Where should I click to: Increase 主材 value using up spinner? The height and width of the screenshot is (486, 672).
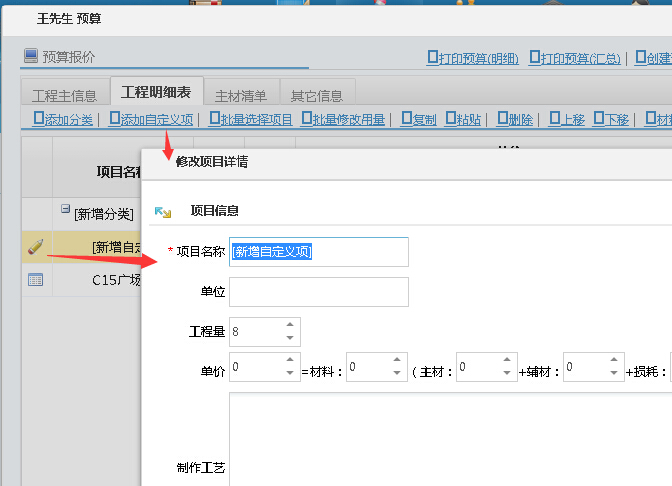[504, 360]
